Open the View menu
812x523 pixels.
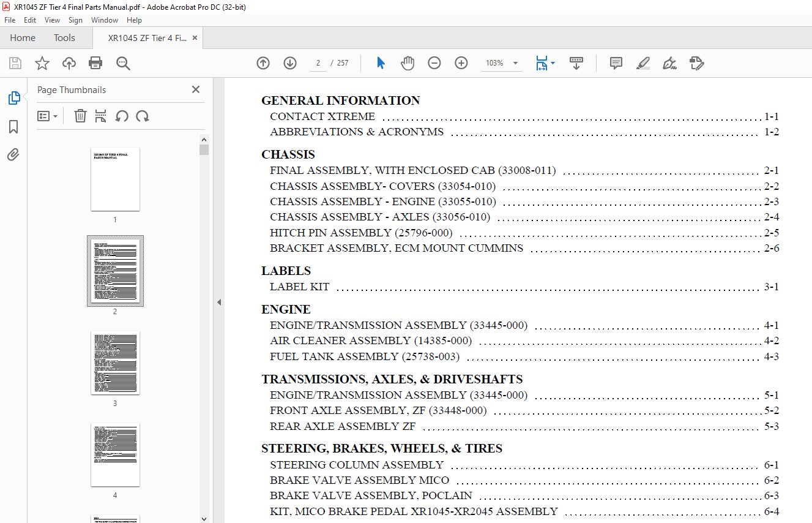tap(53, 20)
